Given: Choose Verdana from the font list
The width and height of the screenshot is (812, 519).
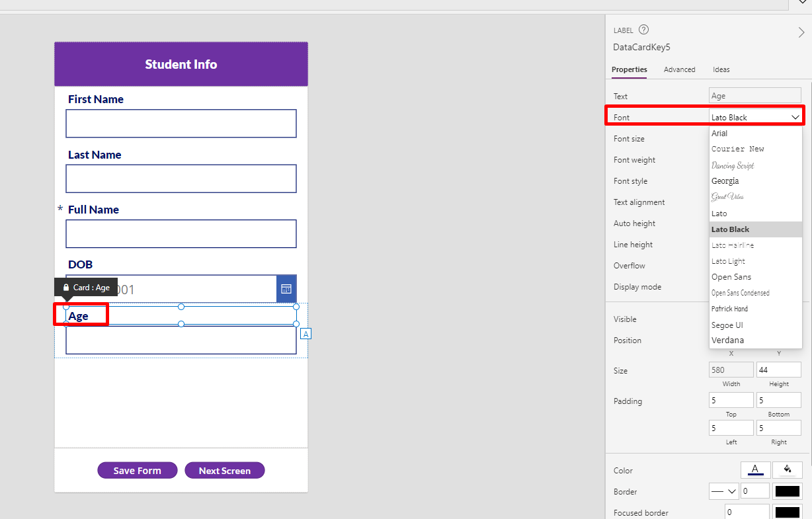Looking at the screenshot, I should coord(755,340).
